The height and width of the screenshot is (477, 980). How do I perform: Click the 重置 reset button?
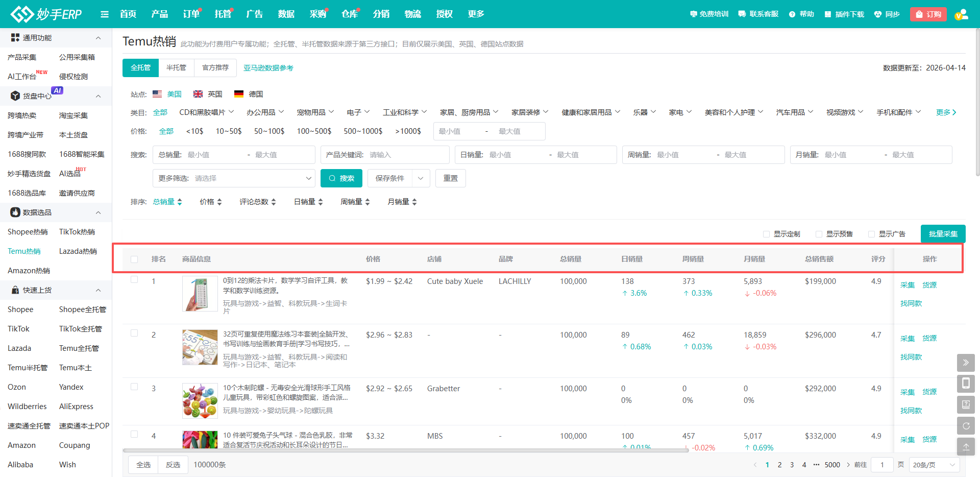[451, 178]
